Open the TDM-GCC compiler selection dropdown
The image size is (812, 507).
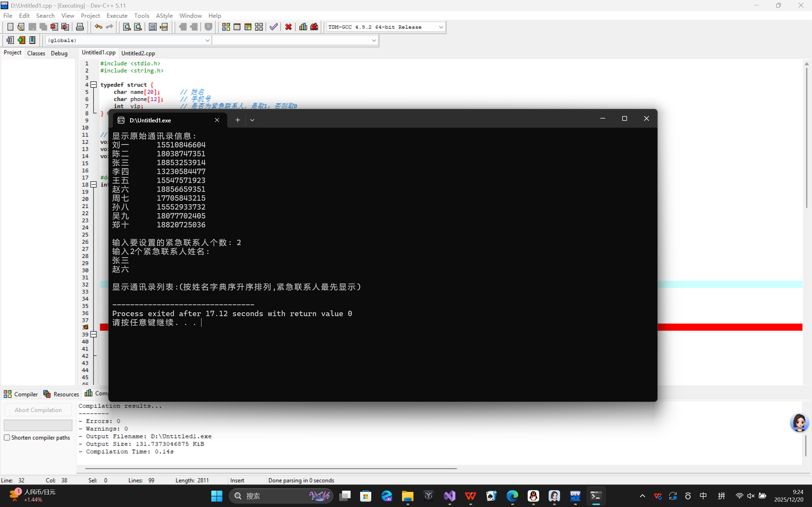tap(441, 27)
